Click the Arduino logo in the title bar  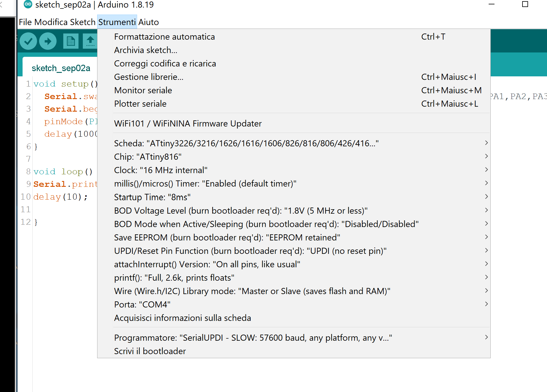pos(28,4)
